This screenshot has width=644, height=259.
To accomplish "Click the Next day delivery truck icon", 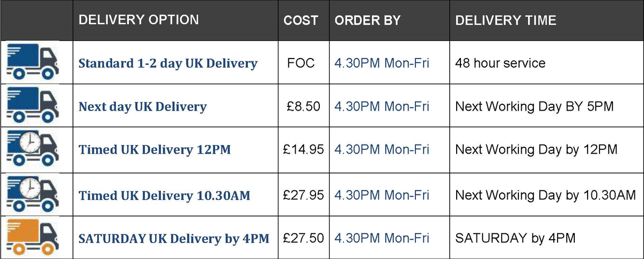I will [x=32, y=106].
